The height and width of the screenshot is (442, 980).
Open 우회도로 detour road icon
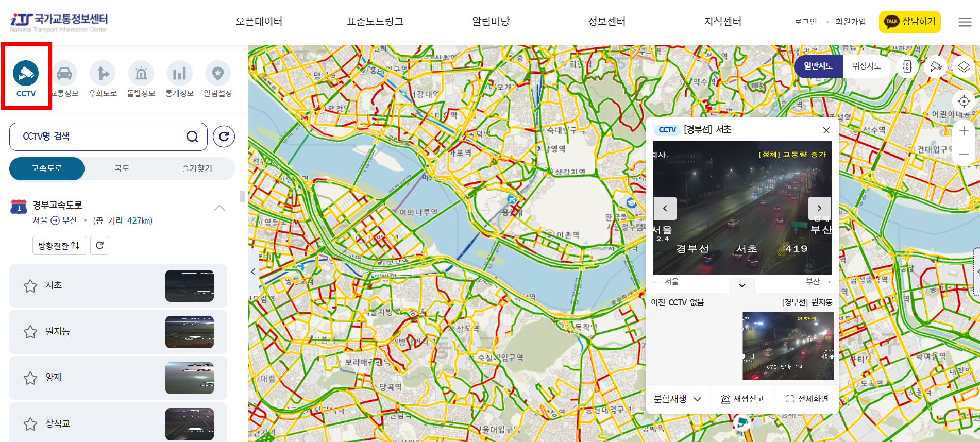click(103, 78)
